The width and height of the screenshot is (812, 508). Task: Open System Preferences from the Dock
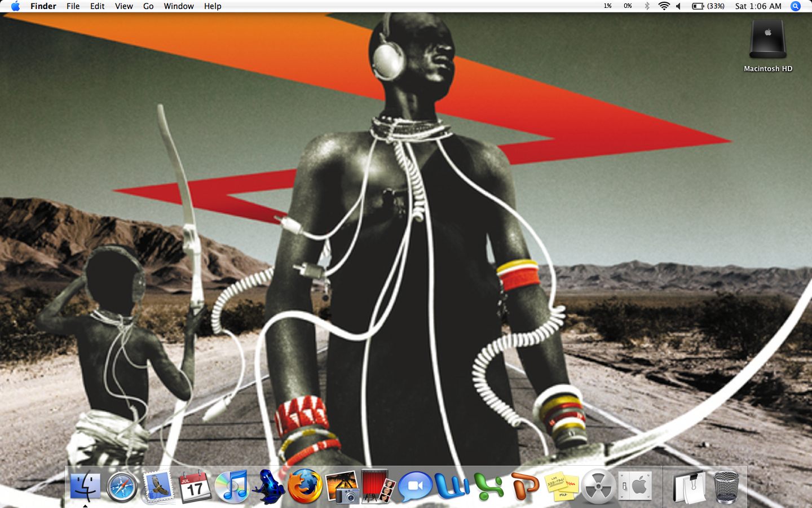pyautogui.click(x=634, y=485)
